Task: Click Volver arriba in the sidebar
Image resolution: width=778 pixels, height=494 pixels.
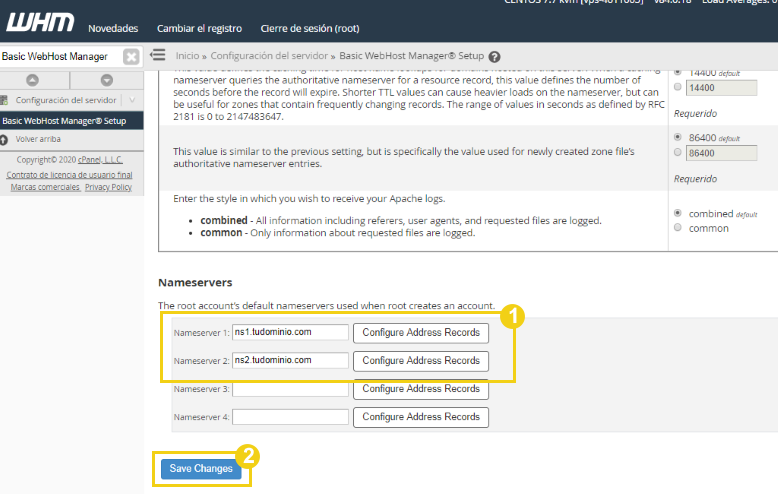Action: coord(38,139)
